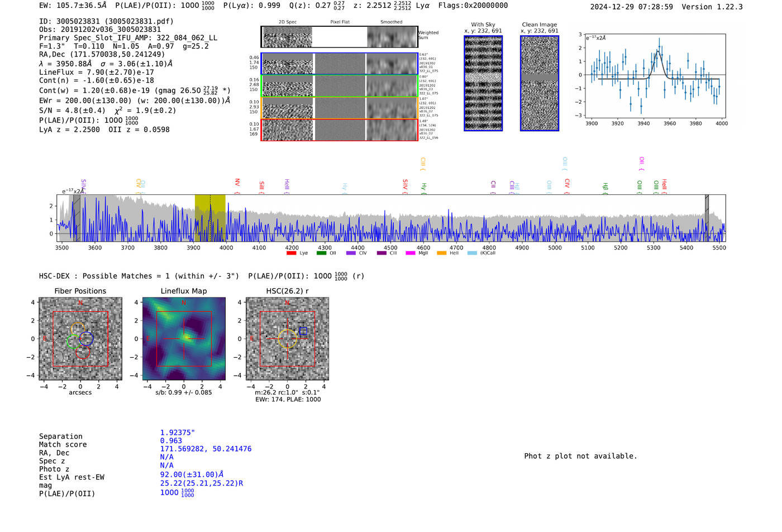
Task: Click the 'Flags:0x20000000' header text
Action: coord(473,6)
